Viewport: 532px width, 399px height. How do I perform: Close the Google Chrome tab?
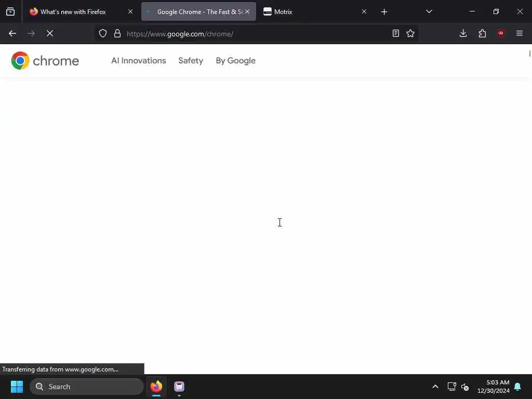tap(247, 12)
